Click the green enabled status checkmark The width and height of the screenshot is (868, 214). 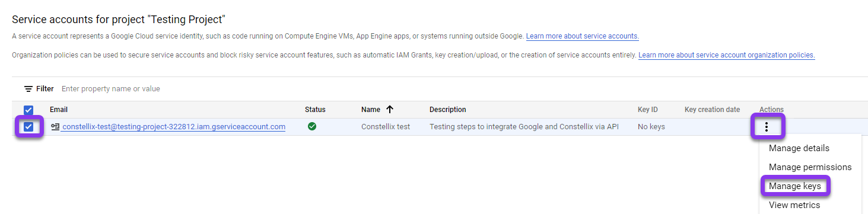[312, 126]
